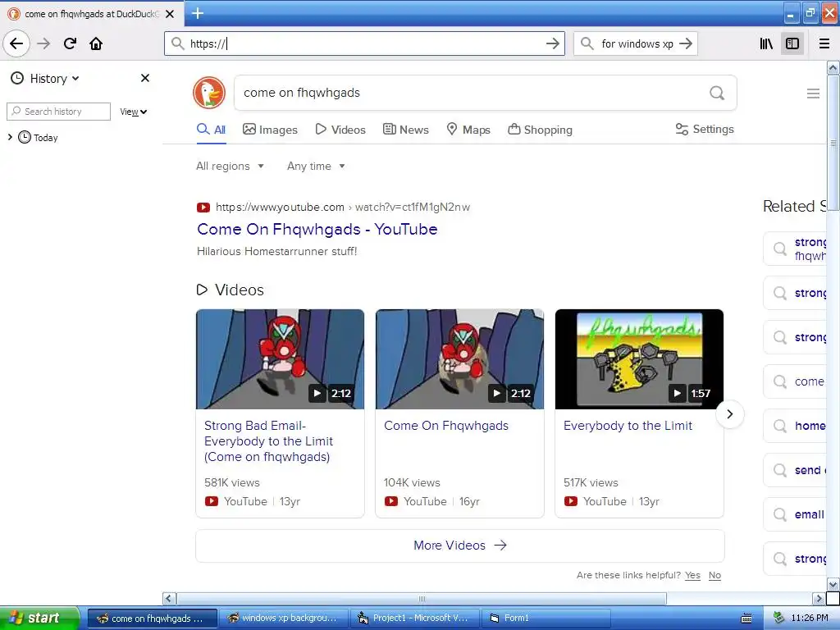Select the 'home' related search suggestion
Viewport: 840px width, 630px height.
pyautogui.click(x=795, y=426)
